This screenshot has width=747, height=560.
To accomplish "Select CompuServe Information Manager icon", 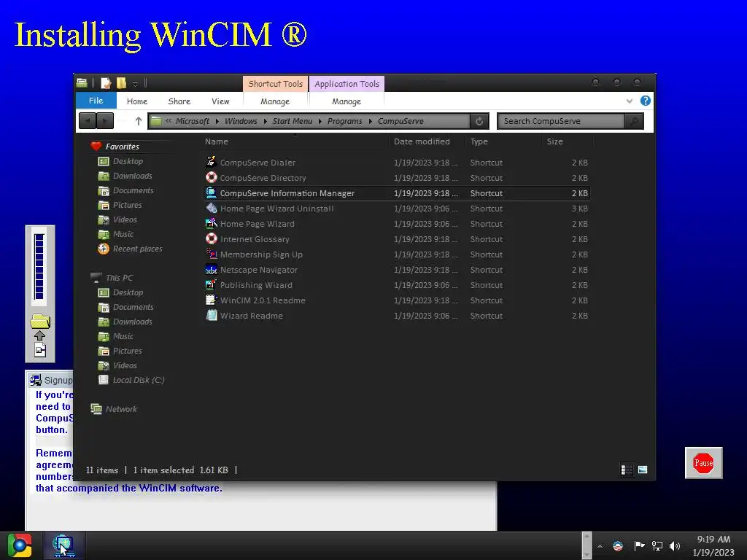I will [211, 192].
